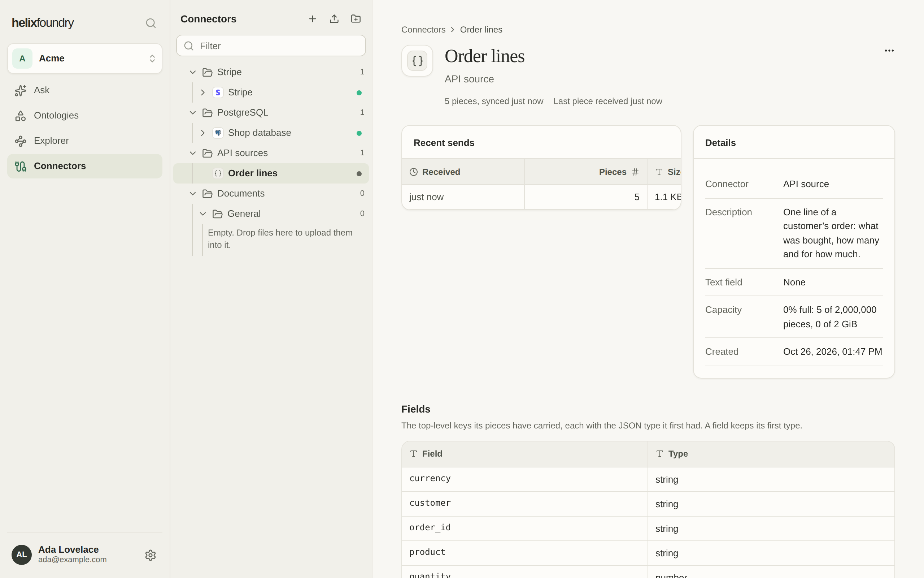This screenshot has width=924, height=578.
Task: Click the 'product' field cell
Action: [524, 553]
